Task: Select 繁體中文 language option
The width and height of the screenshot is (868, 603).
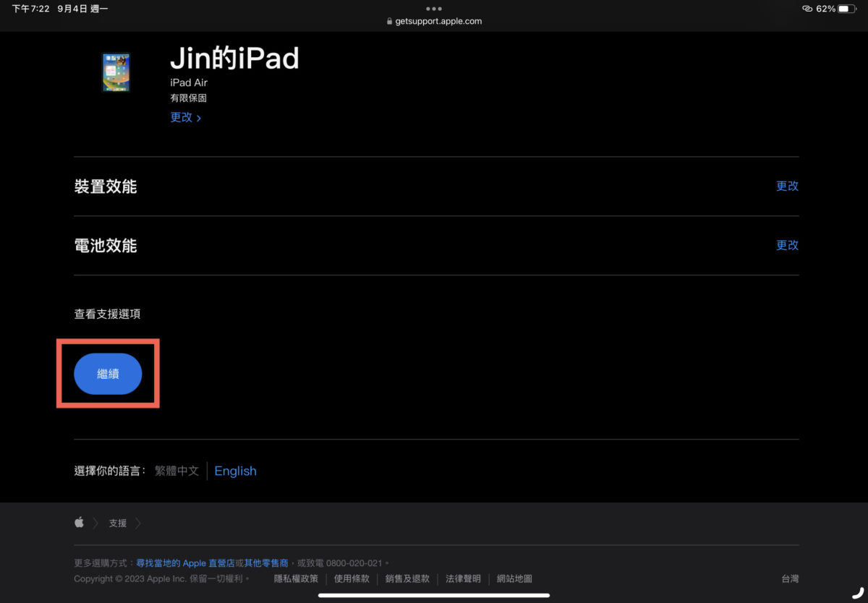Action: 176,471
